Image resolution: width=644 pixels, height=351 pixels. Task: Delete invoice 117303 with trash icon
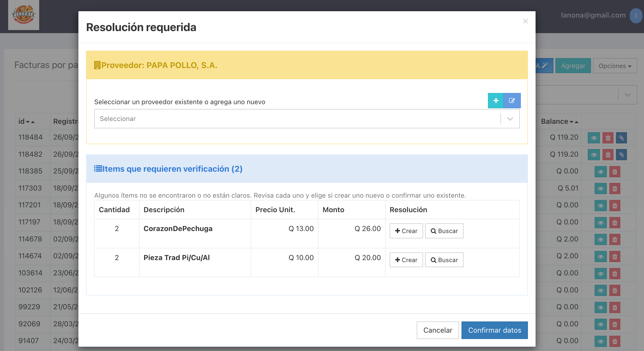pos(615,189)
